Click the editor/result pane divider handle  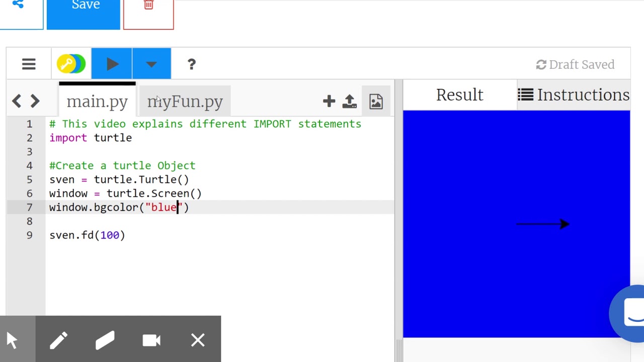coord(399,221)
